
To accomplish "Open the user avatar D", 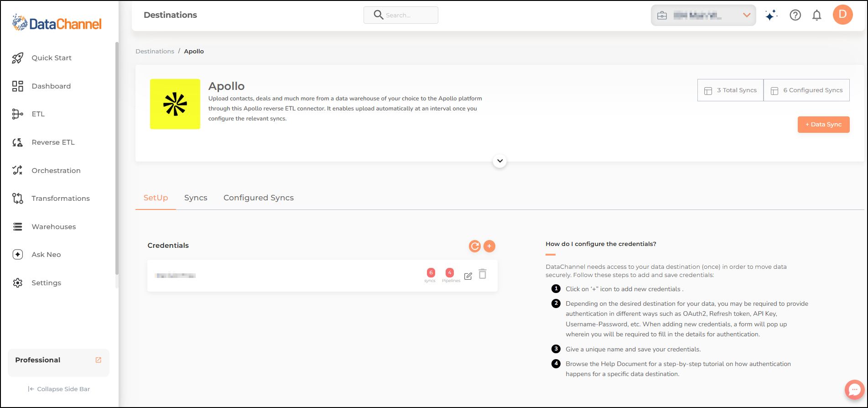I will coord(843,15).
